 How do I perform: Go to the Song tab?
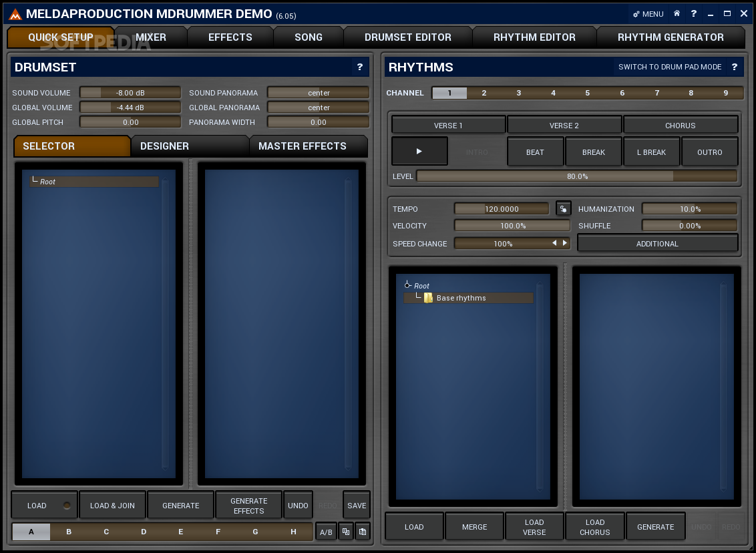[309, 37]
